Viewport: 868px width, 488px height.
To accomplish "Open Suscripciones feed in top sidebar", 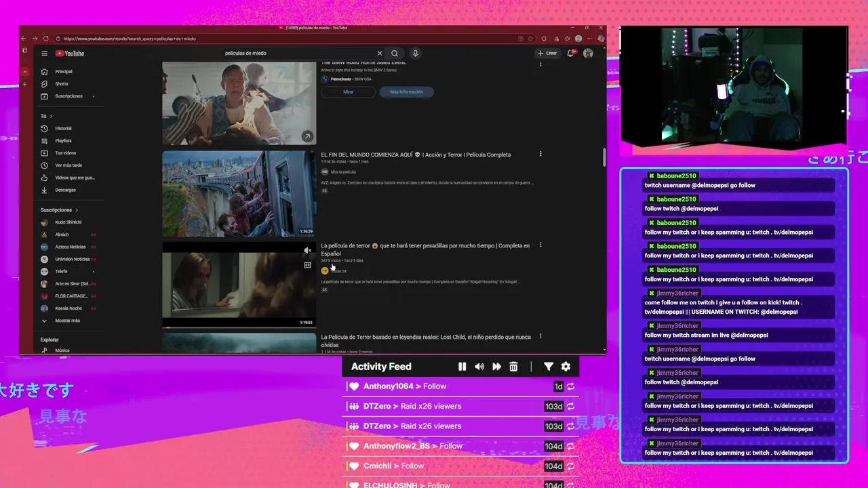I will (68, 96).
